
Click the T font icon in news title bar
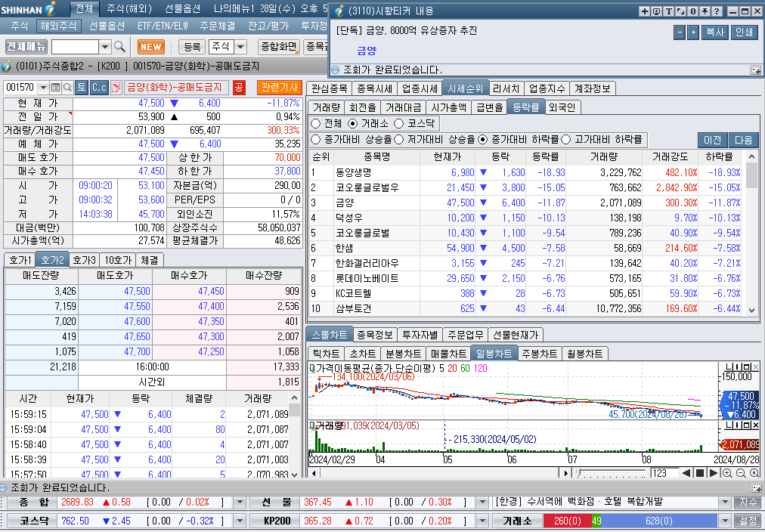point(669,11)
